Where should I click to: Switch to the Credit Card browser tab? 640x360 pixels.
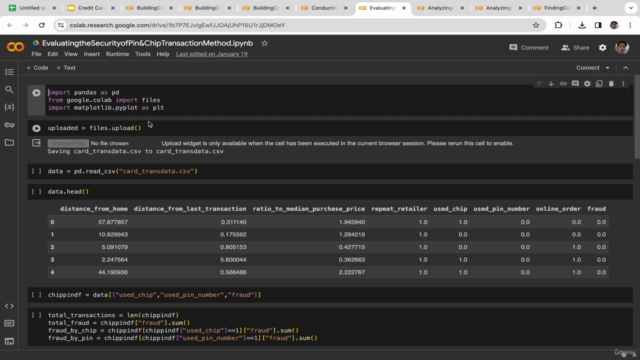coord(91,8)
